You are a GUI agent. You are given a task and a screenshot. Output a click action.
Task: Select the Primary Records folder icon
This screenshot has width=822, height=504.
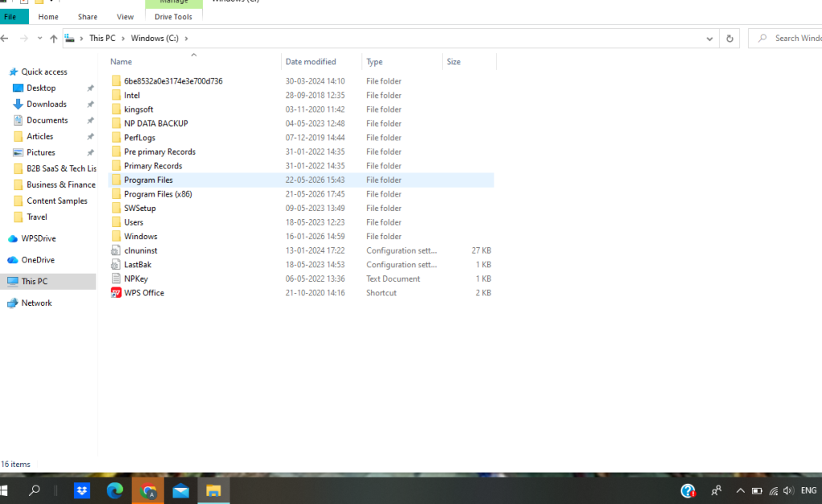click(x=116, y=166)
